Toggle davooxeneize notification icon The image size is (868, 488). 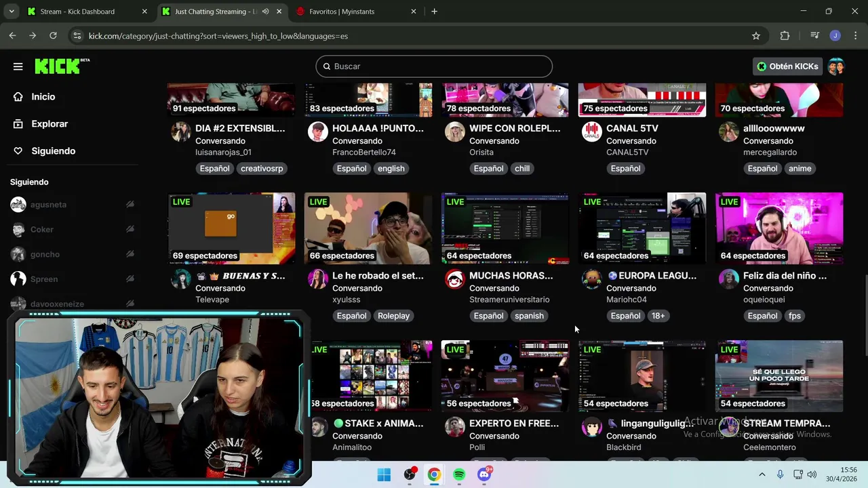(130, 304)
